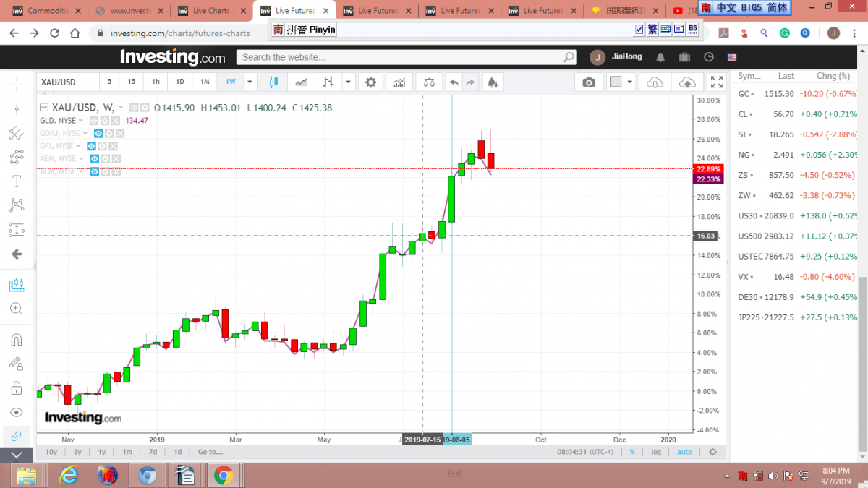Take a chart snapshot with camera icon
The height and width of the screenshot is (488, 868).
point(589,82)
